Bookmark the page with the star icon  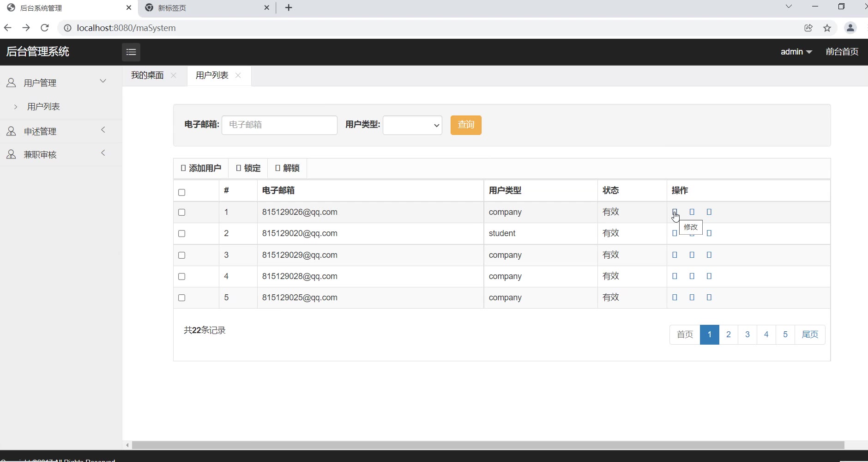tap(827, 28)
